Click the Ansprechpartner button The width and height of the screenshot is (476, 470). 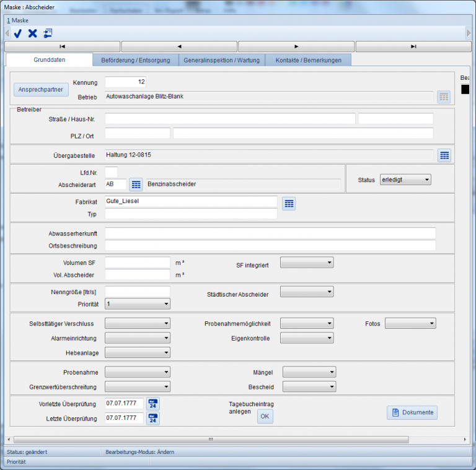coord(41,90)
